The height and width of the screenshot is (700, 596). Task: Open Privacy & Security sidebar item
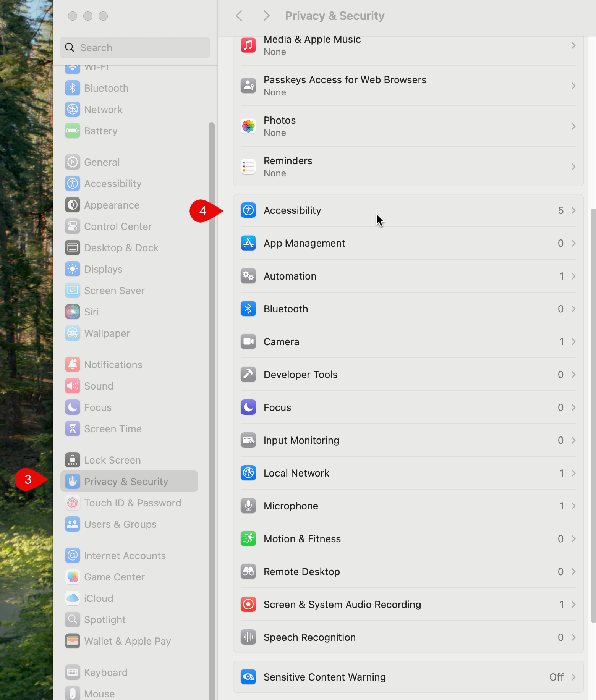(129, 482)
